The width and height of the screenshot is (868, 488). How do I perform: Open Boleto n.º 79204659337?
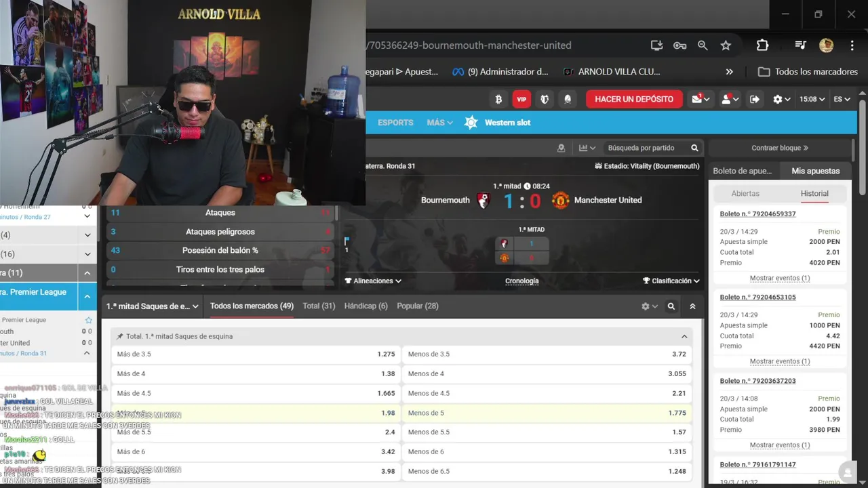[757, 213]
